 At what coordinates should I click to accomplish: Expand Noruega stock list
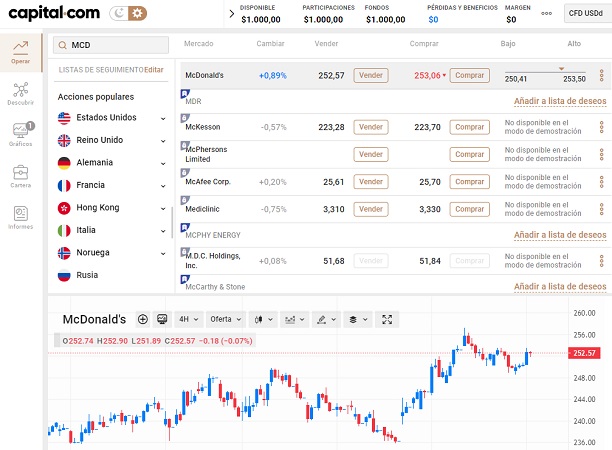(163, 253)
